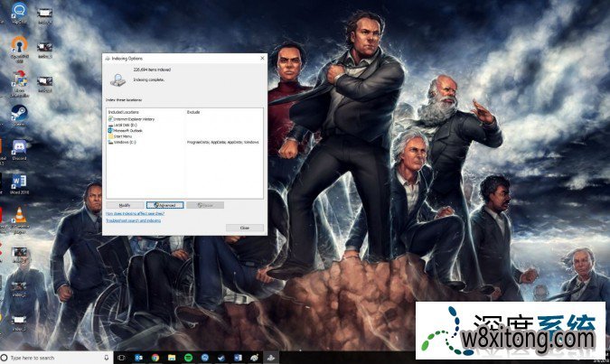This screenshot has width=610, height=364.
Task: Launch Discord from the desktop
Action: coord(19,147)
